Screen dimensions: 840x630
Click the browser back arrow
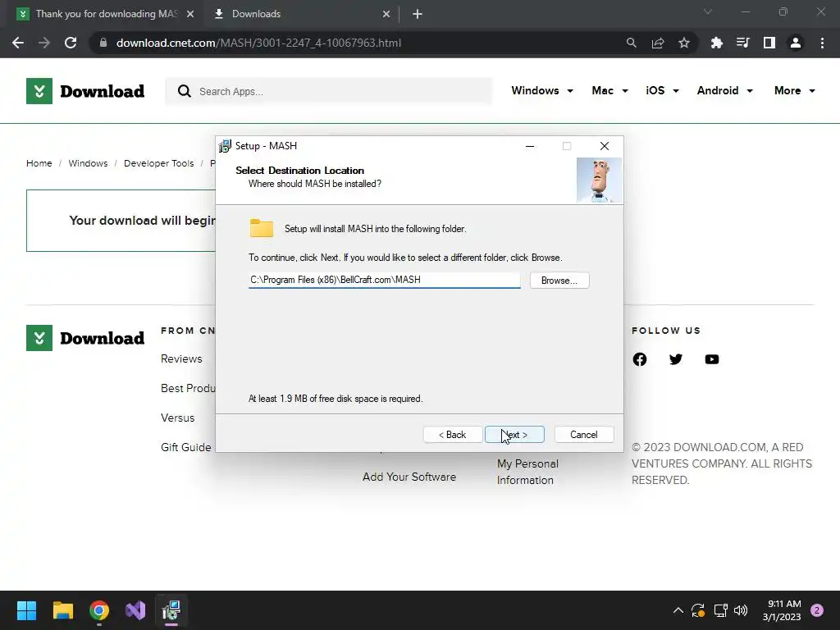click(18, 43)
